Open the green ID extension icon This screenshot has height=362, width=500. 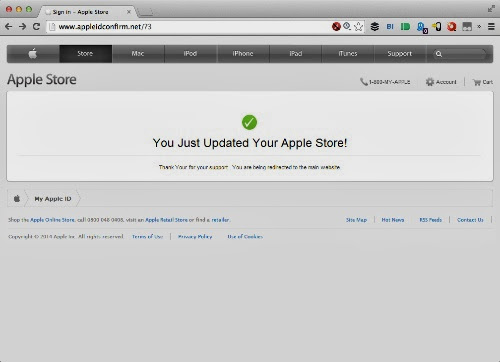[405, 26]
